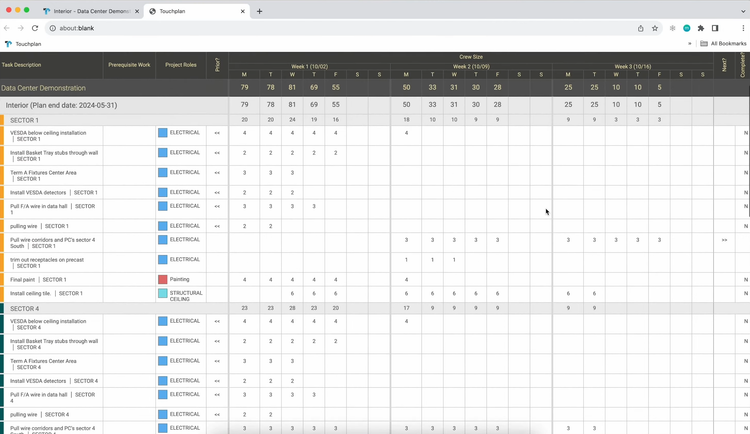Click blue swatch for VESDA below ceiling SECTOR 1
Image resolution: width=750 pixels, height=434 pixels.
pos(163,133)
